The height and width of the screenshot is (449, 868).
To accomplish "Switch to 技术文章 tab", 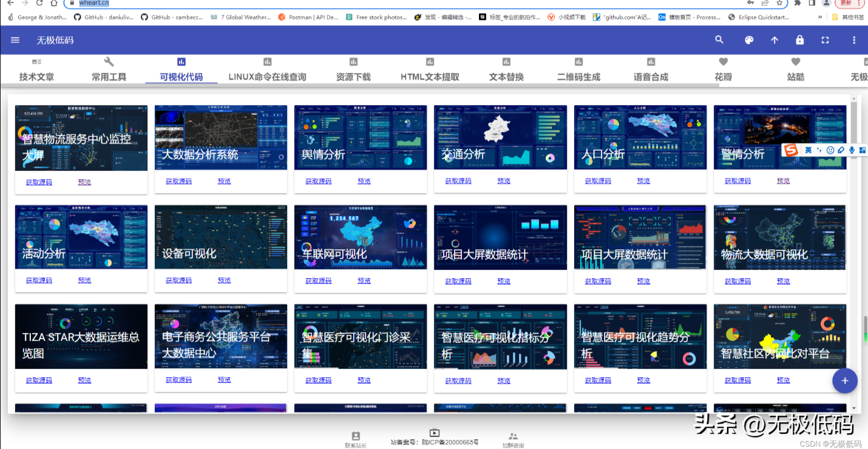I will (36, 70).
